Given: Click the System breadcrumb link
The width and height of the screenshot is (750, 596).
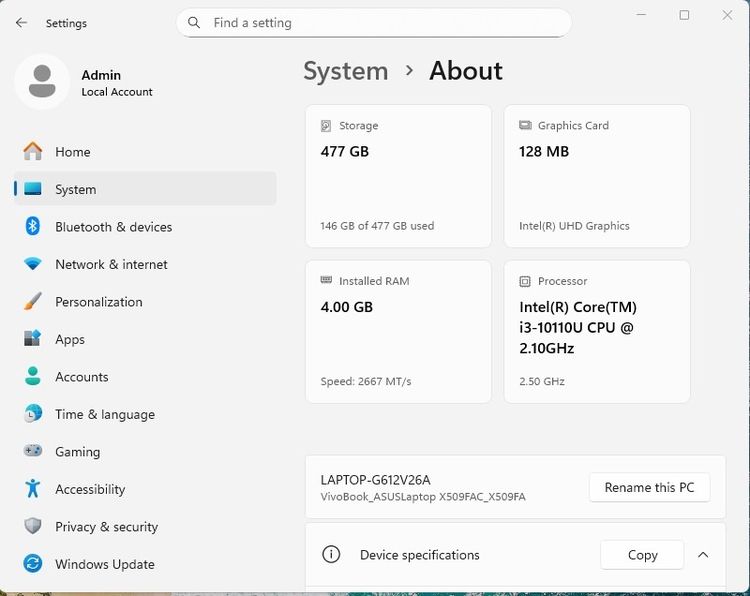Looking at the screenshot, I should coord(345,71).
